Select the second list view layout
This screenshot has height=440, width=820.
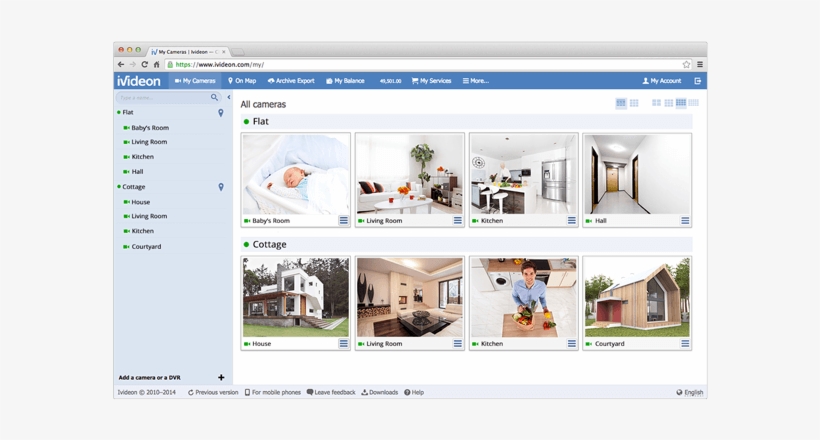coord(634,103)
